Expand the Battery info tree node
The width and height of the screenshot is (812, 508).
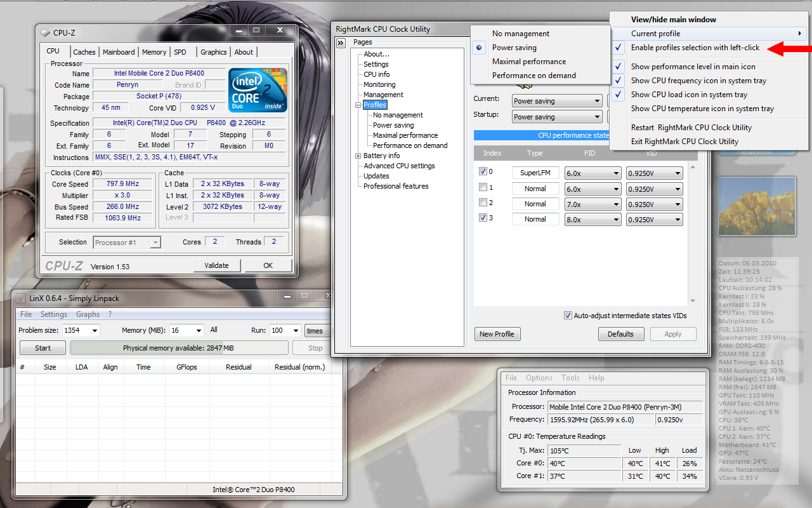coord(358,156)
